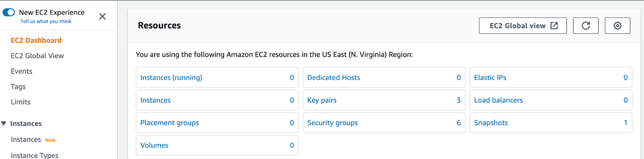
Task: Close the New EC2 Experience banner
Action: (x=103, y=17)
